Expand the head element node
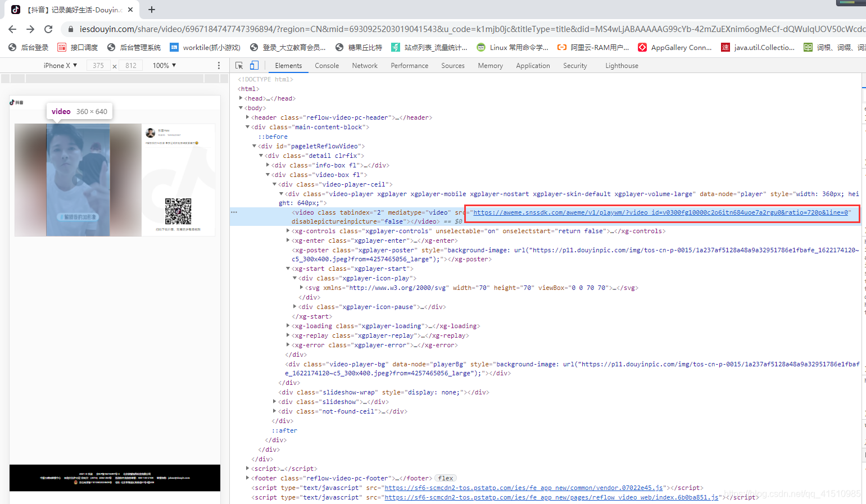Image resolution: width=866 pixels, height=504 pixels. 241,98
